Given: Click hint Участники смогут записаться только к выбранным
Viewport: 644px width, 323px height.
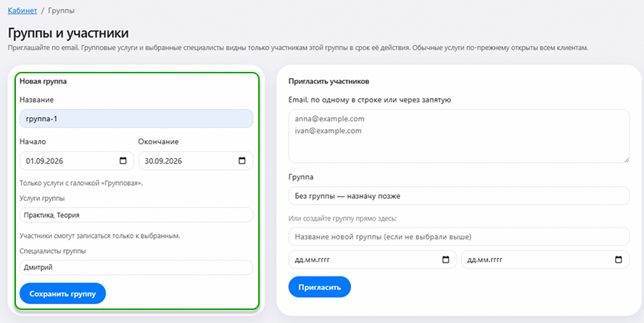Looking at the screenshot, I should pyautogui.click(x=100, y=236).
